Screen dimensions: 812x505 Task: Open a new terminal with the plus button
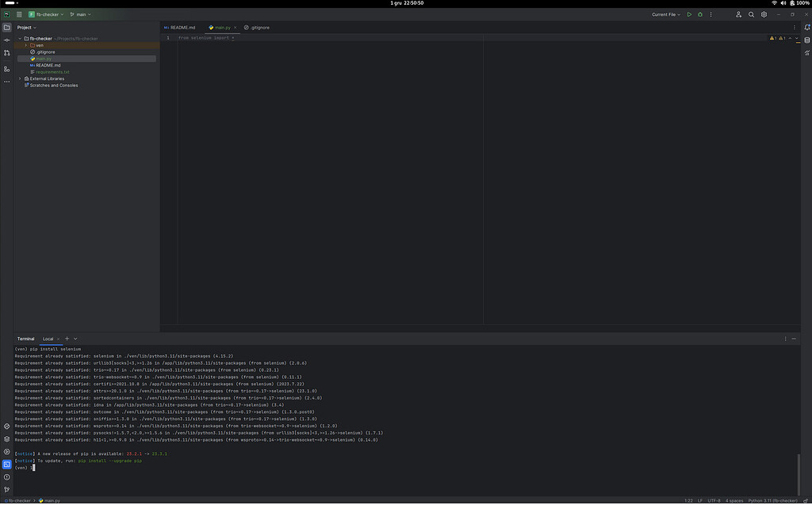click(x=67, y=339)
